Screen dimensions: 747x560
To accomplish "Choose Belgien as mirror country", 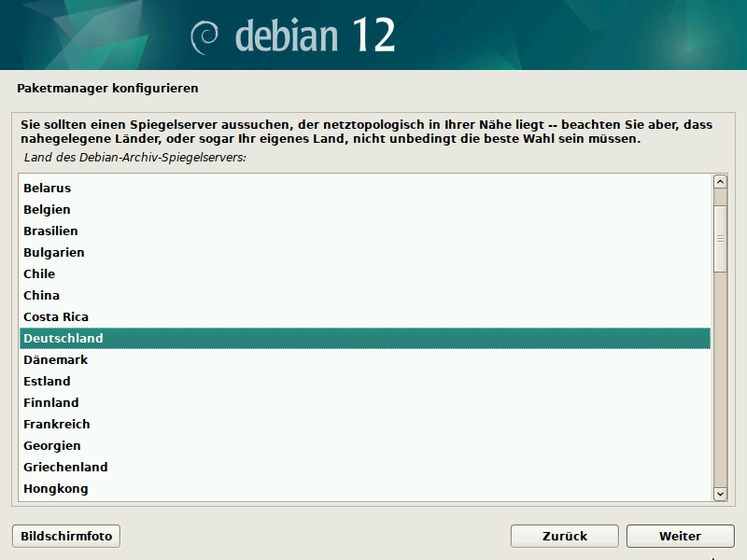I will click(47, 209).
